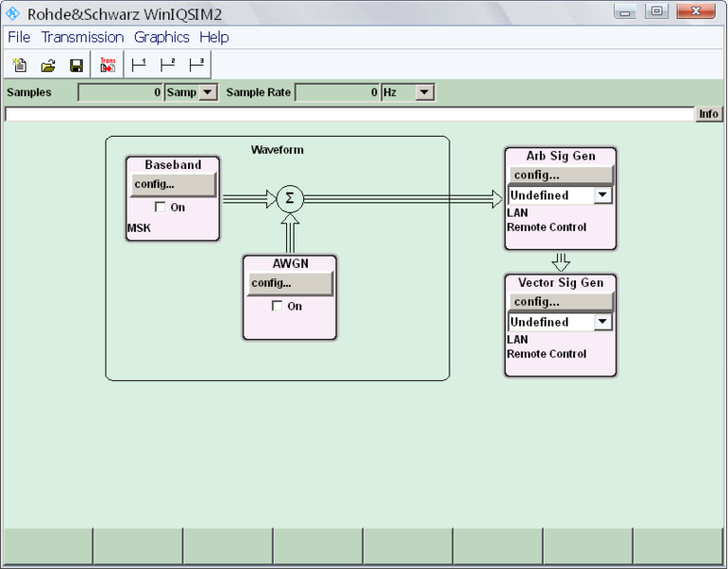Select the graphics 2 toolbar icon
This screenshot has height=569, width=728.
[168, 66]
